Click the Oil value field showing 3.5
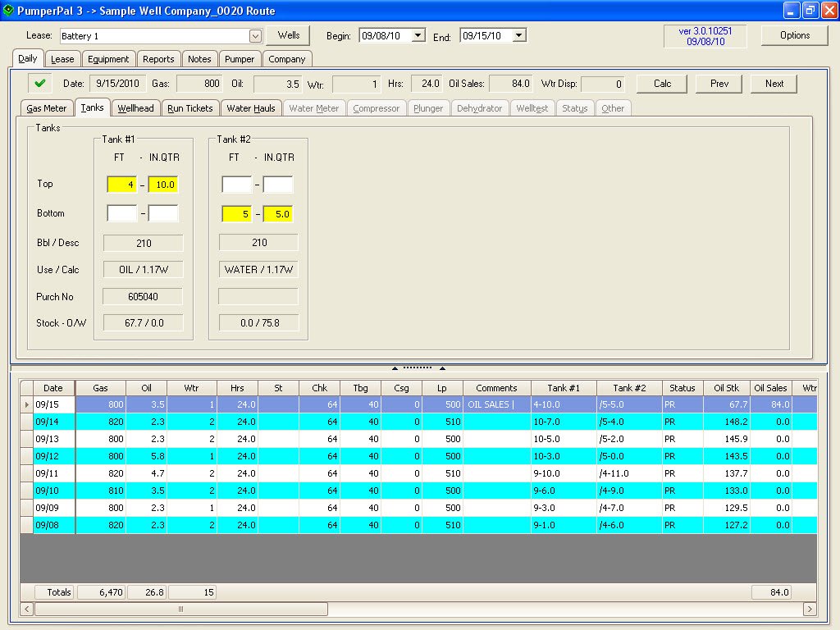Screen dimensions: 840x630 277,84
